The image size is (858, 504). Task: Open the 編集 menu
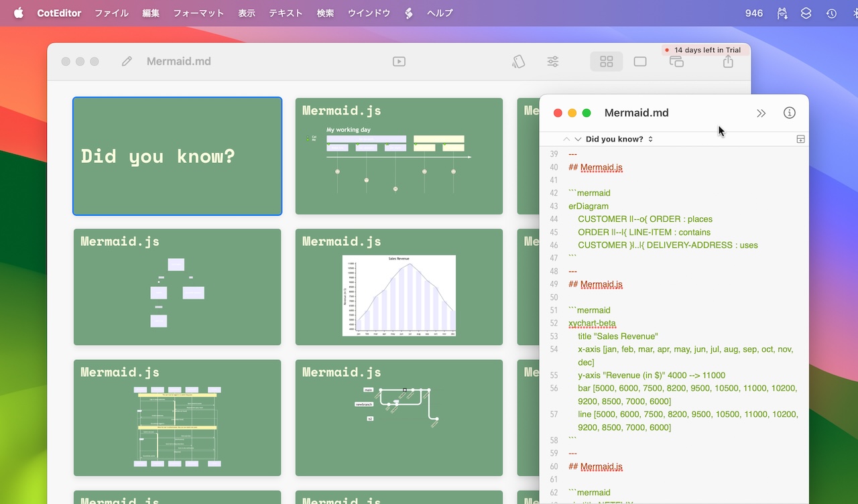coord(151,13)
